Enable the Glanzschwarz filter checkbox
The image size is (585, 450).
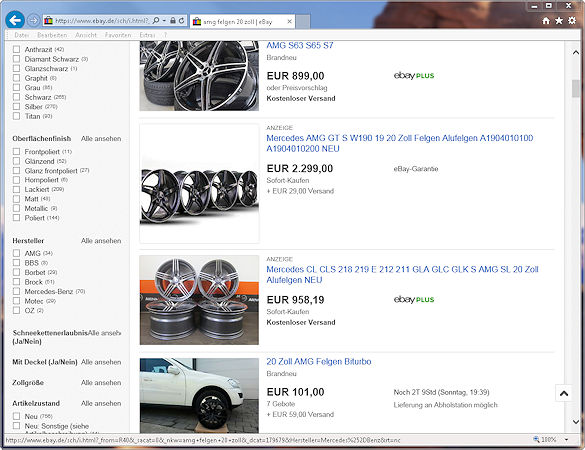[16, 68]
